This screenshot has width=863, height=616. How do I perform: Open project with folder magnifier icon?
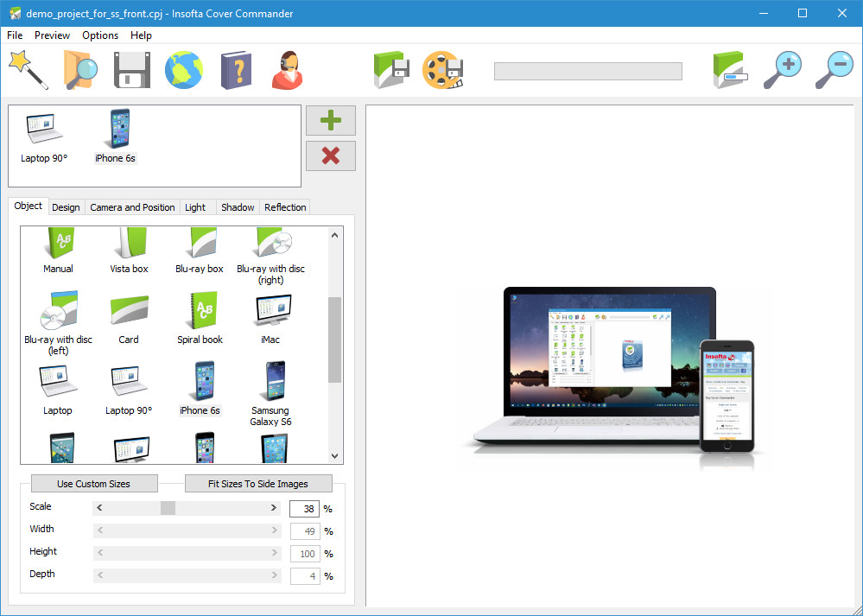pos(80,70)
